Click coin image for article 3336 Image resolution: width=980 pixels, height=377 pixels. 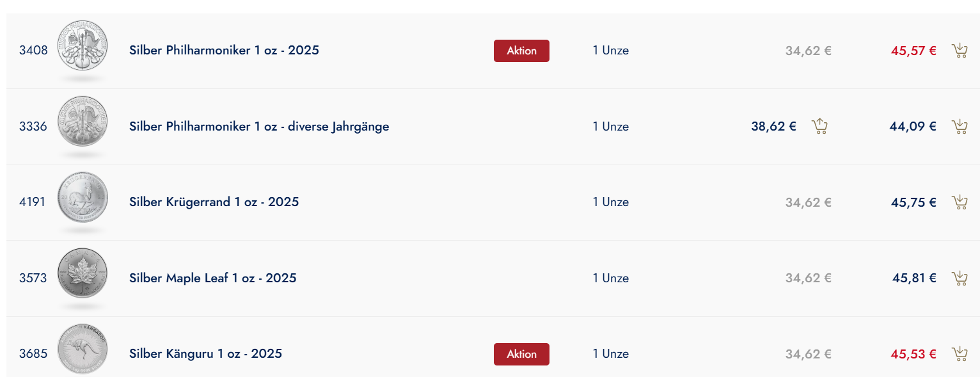tap(83, 122)
